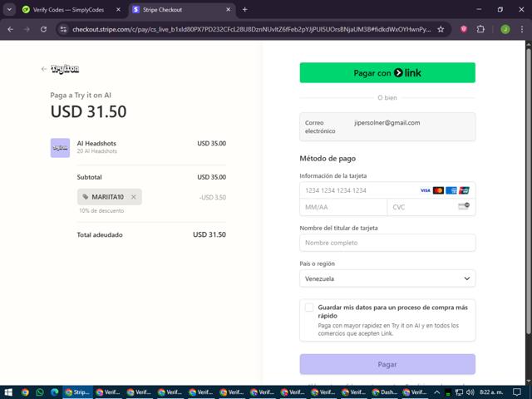The height and width of the screenshot is (399, 532).
Task: Click the AI Headshots product name
Action: [x=96, y=143]
